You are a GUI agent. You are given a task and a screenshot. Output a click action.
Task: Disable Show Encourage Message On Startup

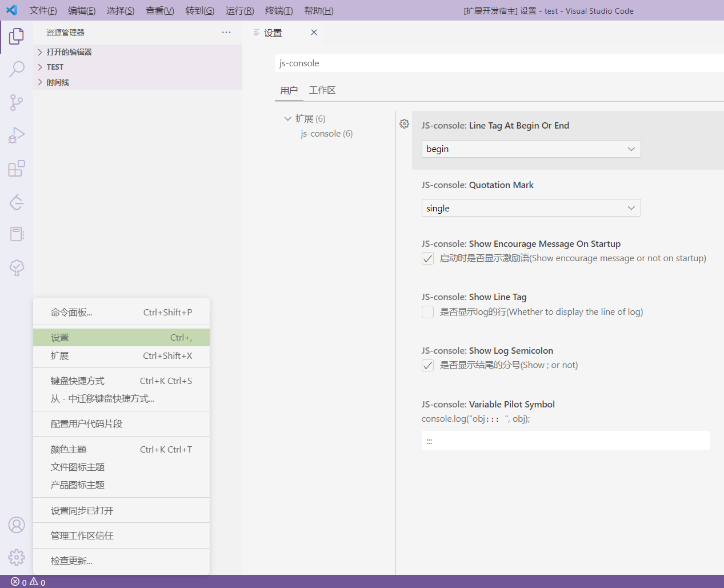pos(427,258)
